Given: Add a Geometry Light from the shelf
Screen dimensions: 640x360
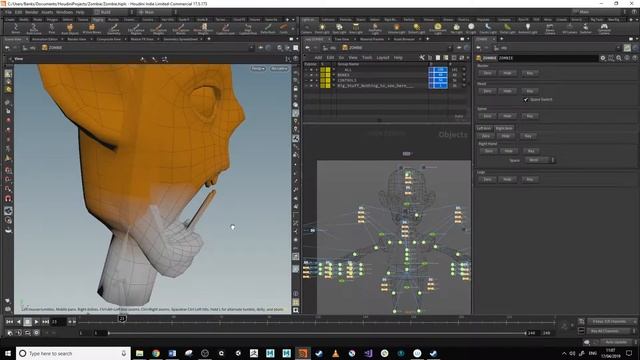Looking at the screenshot, I should (x=375, y=29).
